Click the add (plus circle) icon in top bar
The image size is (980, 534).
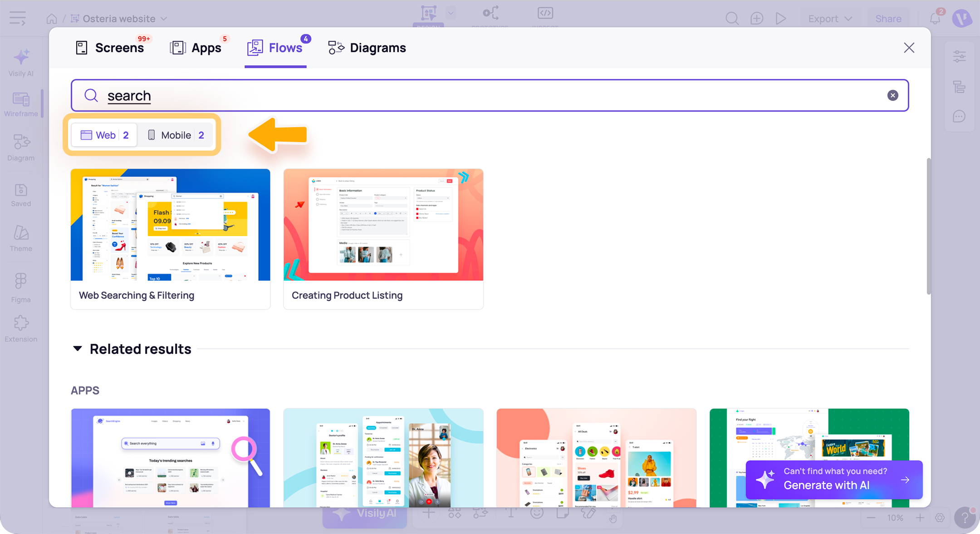click(756, 19)
